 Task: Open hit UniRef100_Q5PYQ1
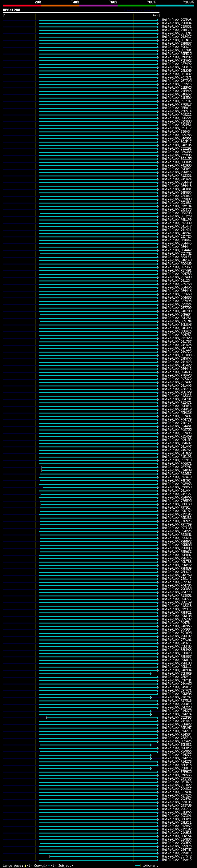(x=177, y=680)
